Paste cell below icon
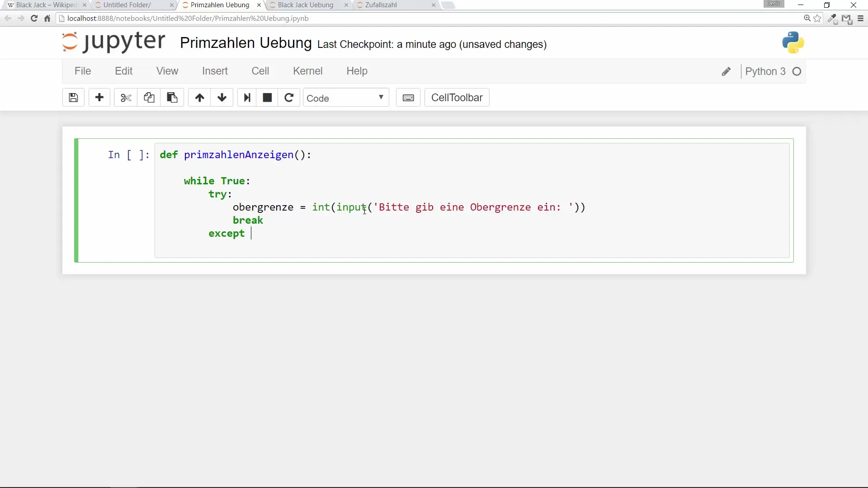This screenshot has height=488, width=868. 172,98
